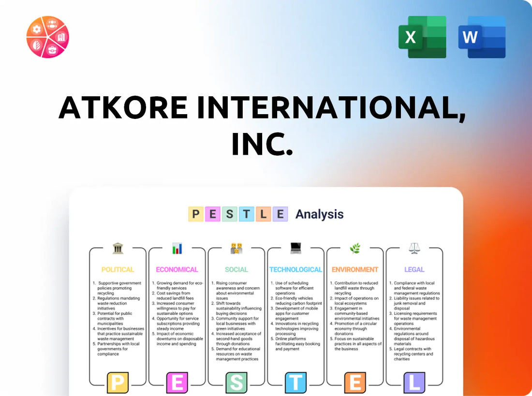Select the blue T tile in the PESTLE title
Image resolution: width=532 pixels, height=396 pixels.
pos(246,214)
